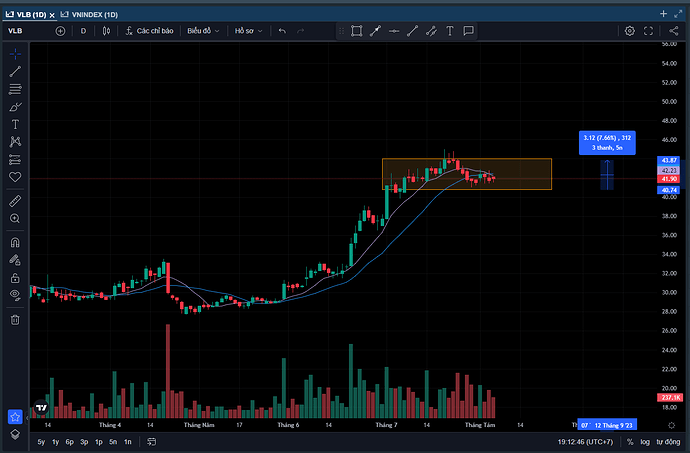Select the ruler measure tool

click(x=15, y=201)
